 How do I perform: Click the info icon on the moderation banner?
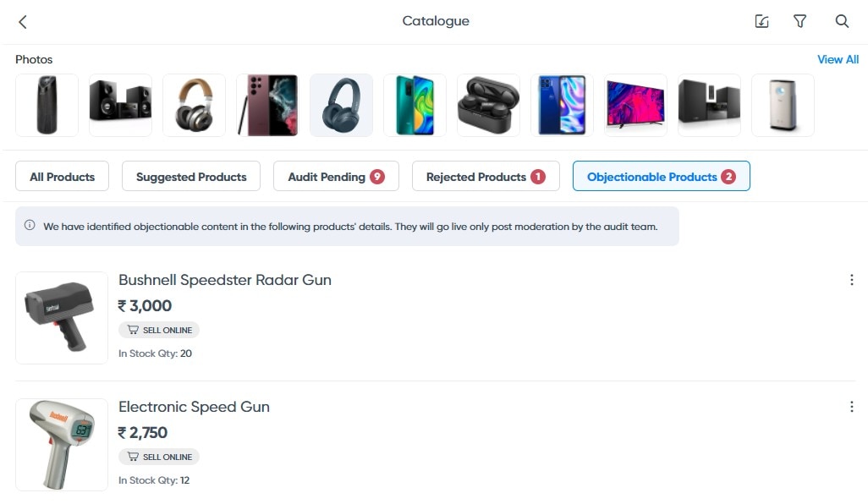tap(31, 226)
